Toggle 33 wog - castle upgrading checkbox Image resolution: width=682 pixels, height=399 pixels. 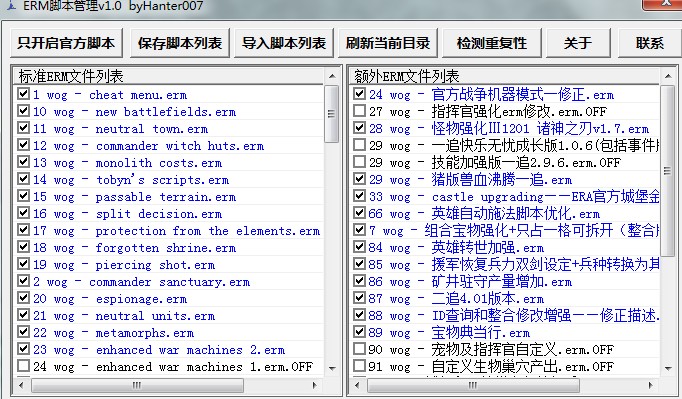click(359, 195)
